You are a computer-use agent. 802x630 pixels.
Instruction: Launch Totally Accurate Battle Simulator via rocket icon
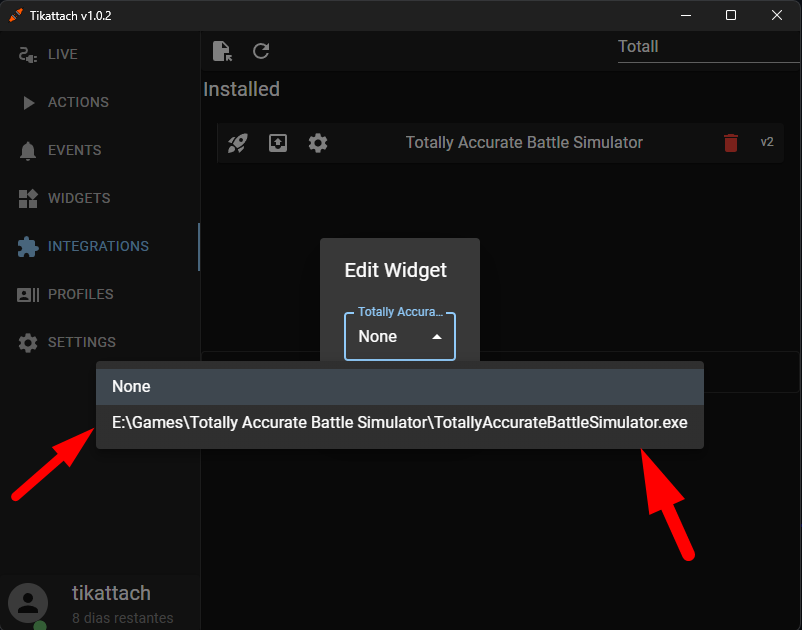(238, 143)
